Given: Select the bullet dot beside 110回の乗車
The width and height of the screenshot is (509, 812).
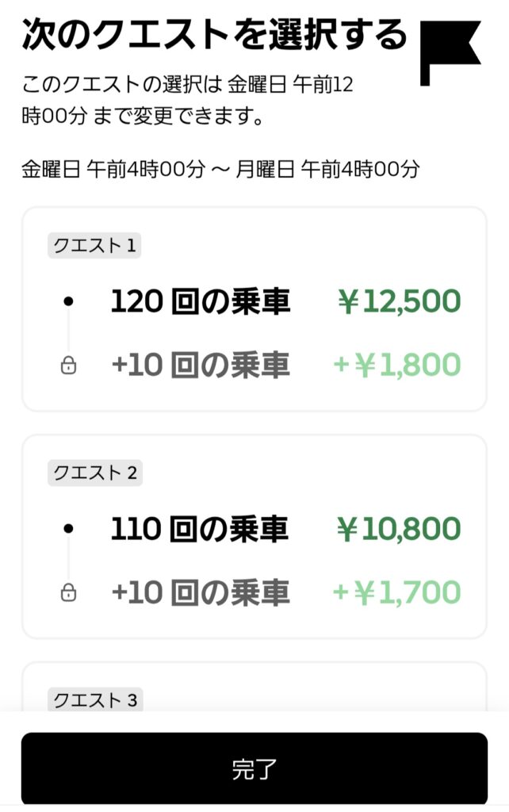Looking at the screenshot, I should pyautogui.click(x=69, y=528).
